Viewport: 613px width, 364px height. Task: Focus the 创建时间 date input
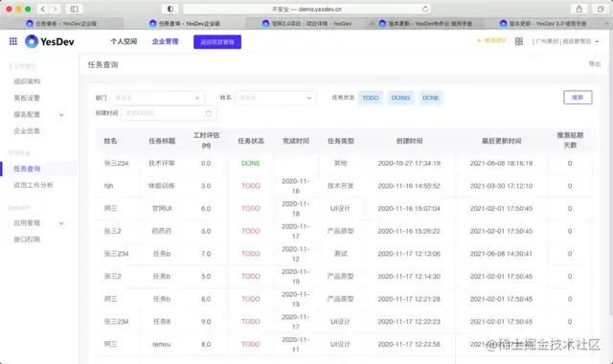169,113
